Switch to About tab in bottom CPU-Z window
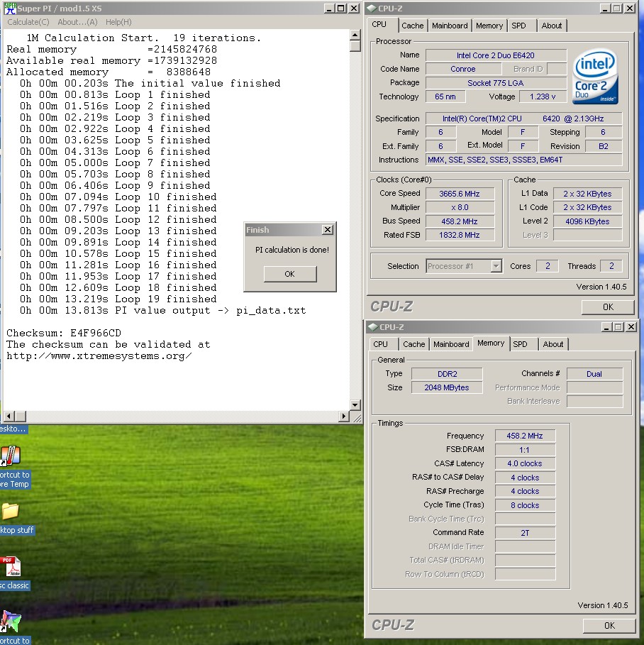Image resolution: width=644 pixels, height=645 pixels. click(553, 344)
